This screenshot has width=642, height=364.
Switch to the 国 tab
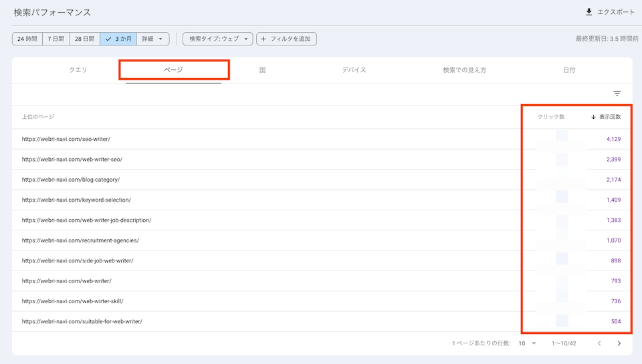click(262, 70)
